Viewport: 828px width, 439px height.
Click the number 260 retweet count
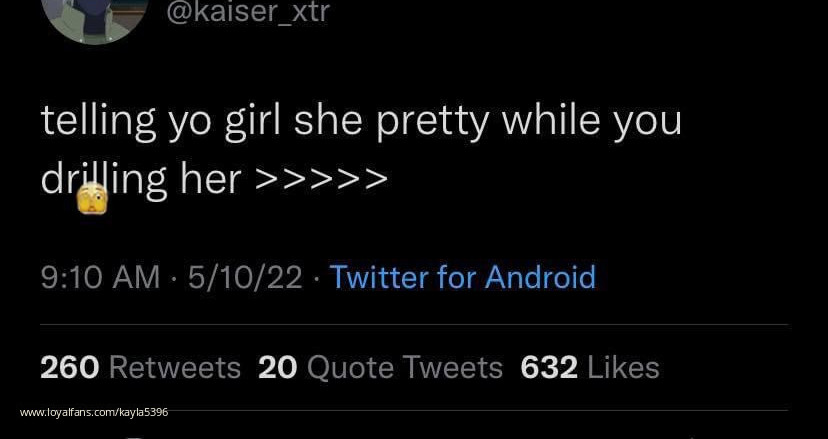(69, 367)
